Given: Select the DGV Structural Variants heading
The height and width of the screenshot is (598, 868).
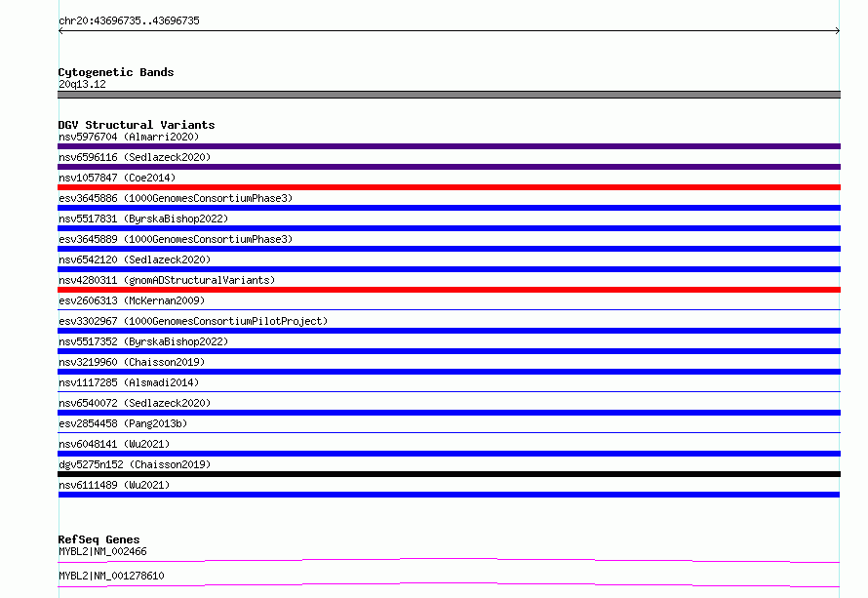Looking at the screenshot, I should 137,125.
